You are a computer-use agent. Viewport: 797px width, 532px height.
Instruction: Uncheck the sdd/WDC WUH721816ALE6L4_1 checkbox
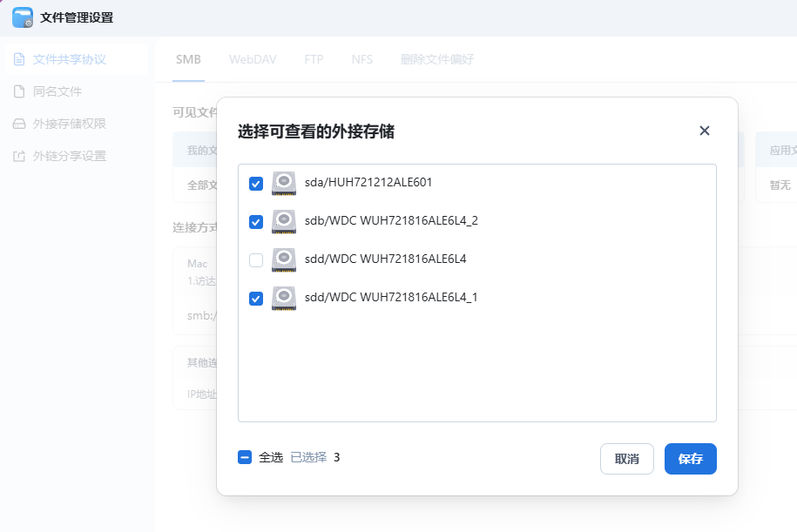pos(256,299)
